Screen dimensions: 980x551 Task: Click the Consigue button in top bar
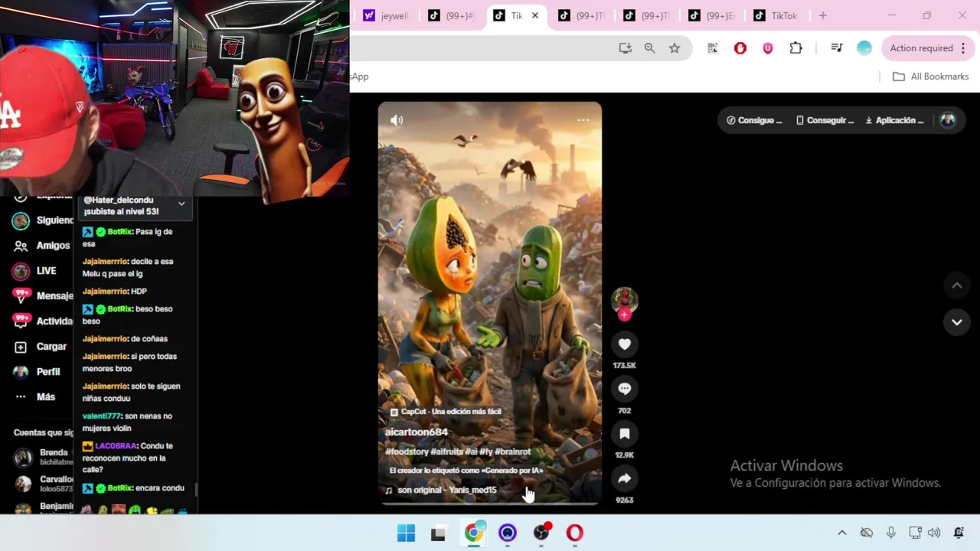tap(755, 120)
